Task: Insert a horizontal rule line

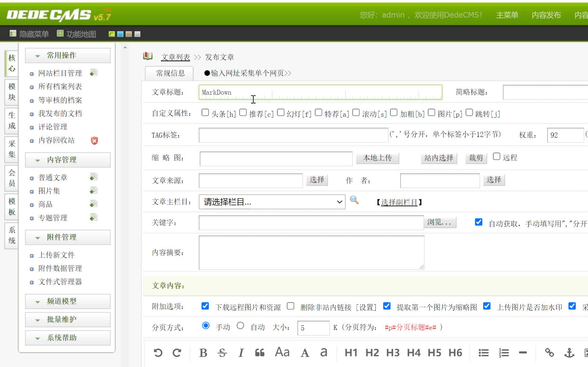Action: [x=523, y=353]
